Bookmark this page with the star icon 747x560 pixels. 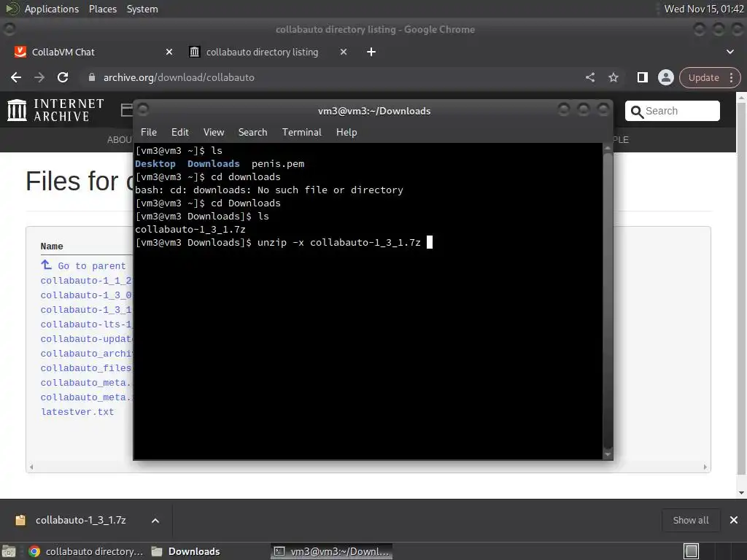(x=613, y=77)
